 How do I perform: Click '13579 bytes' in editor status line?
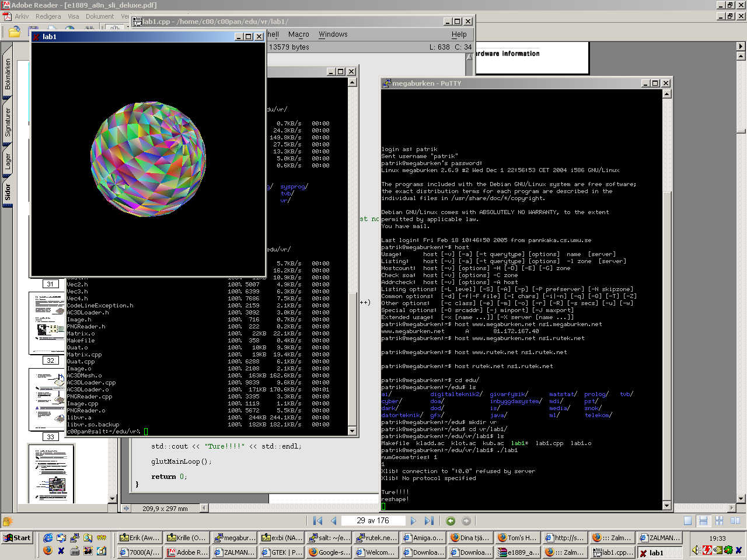click(289, 47)
